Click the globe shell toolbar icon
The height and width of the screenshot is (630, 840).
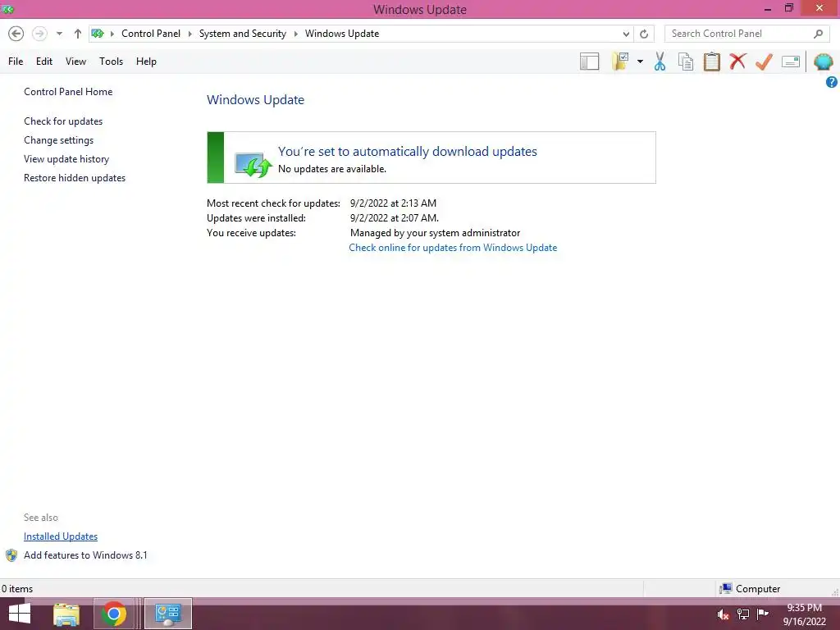[824, 62]
